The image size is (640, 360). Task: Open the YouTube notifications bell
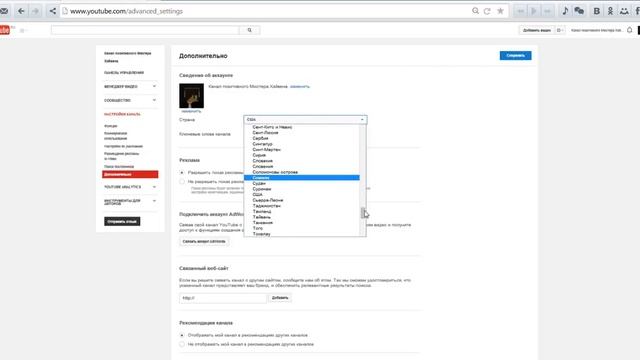coord(630,30)
